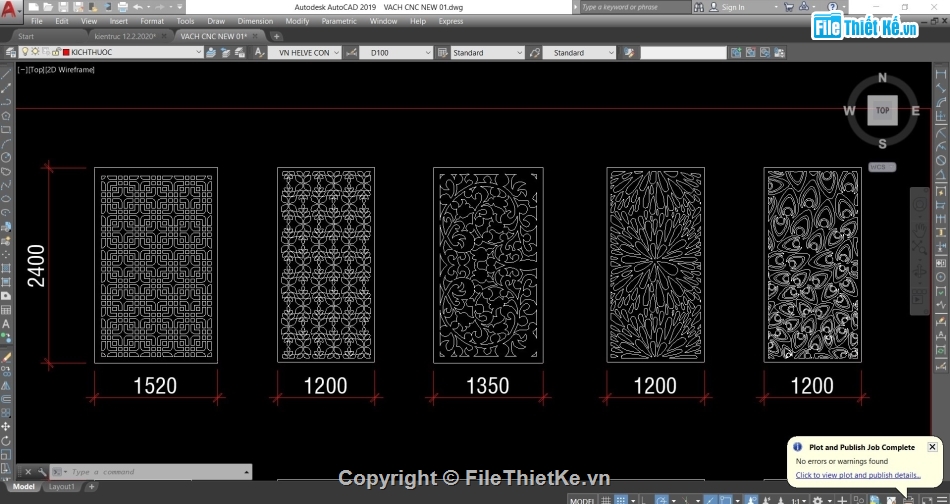Select the Spline tool
This screenshot has width=950, height=504.
pyautogui.click(x=6, y=185)
